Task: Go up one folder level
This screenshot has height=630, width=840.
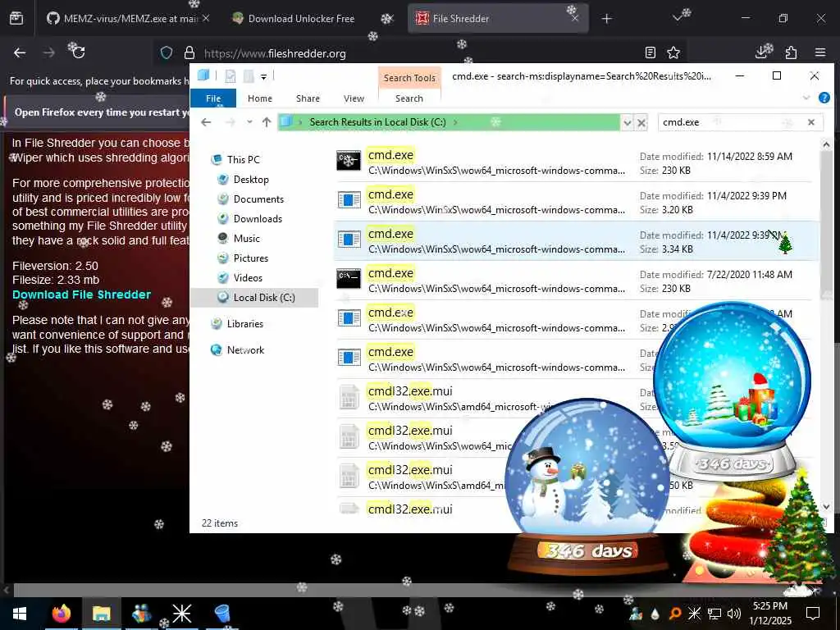Action: tap(267, 122)
